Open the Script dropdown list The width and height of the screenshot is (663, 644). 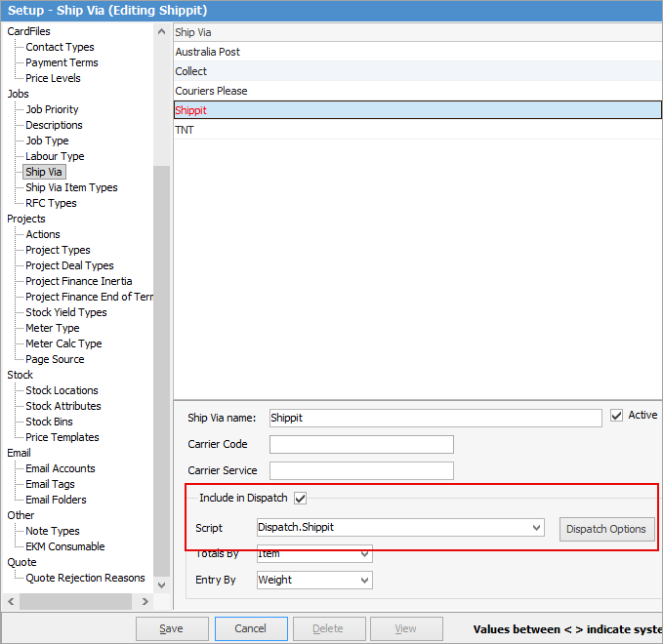pyautogui.click(x=536, y=528)
